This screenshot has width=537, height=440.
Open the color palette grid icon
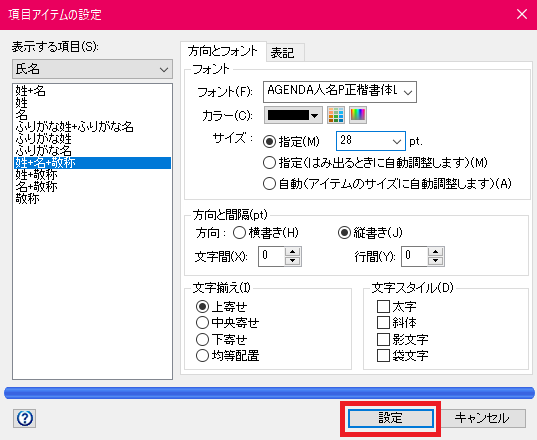pos(336,115)
